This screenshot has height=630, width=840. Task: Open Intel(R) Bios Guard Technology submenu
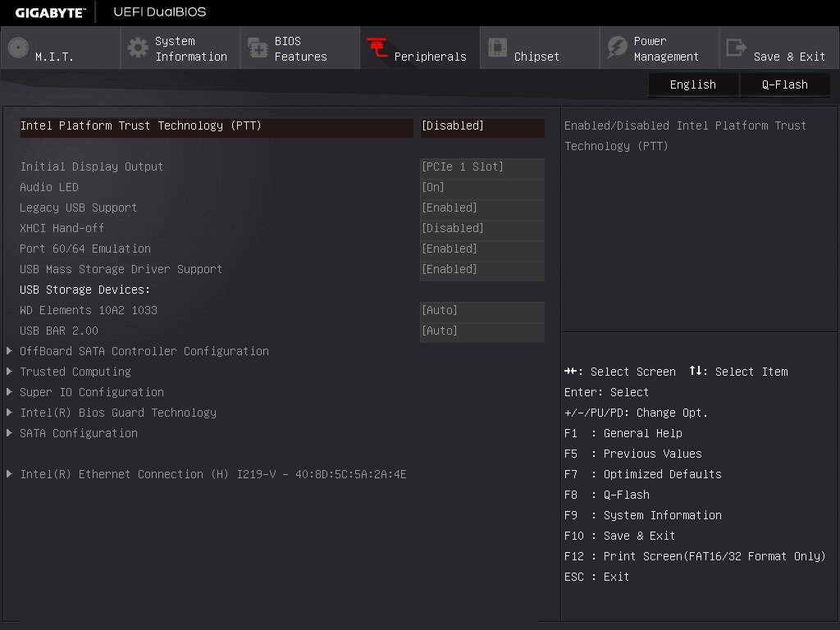pos(118,413)
